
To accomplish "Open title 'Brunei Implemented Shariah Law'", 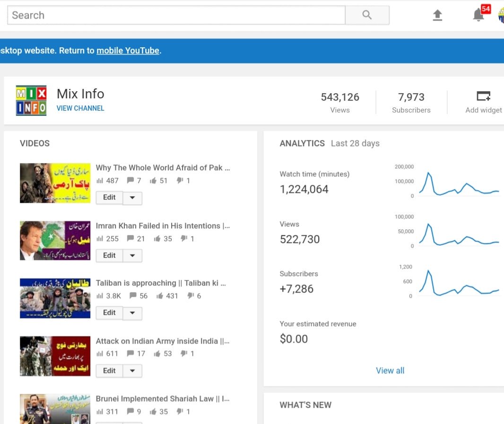I will [163, 398].
